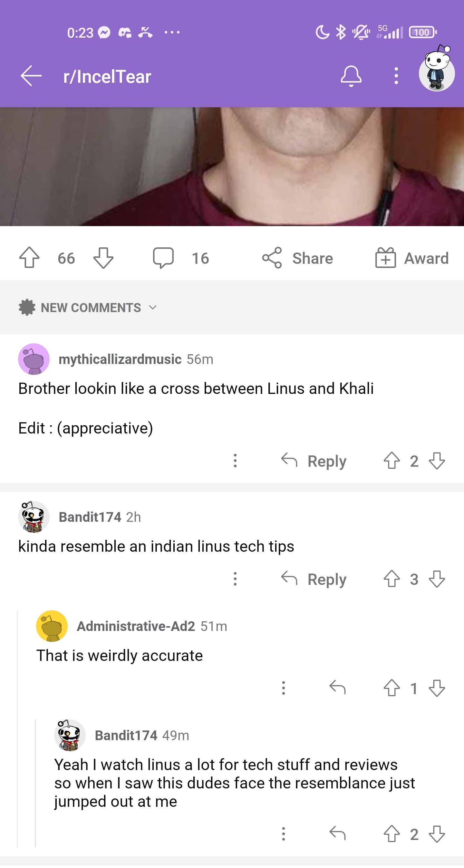Tap the post image thumbnail
The image size is (464, 868).
point(232,167)
